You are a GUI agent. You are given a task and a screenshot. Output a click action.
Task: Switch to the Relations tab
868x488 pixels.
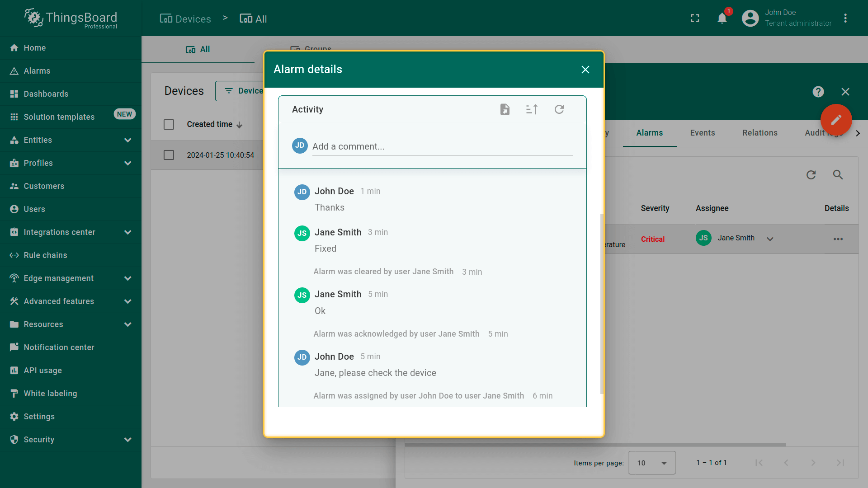point(759,133)
